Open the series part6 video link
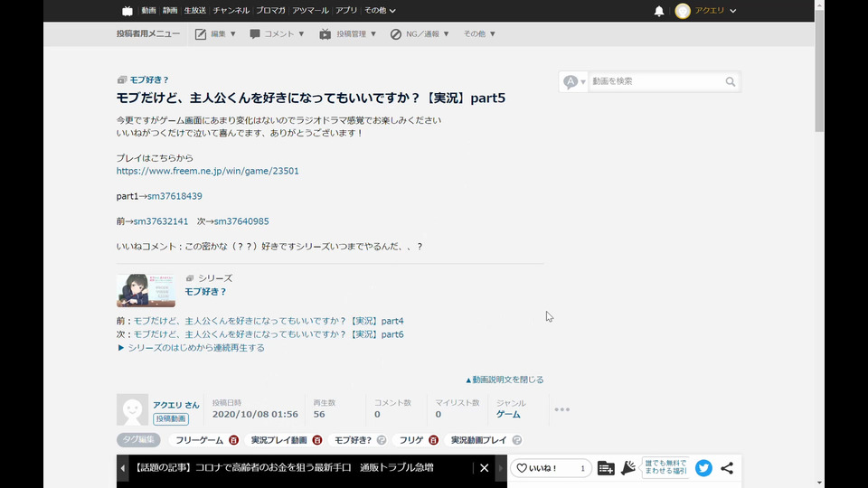 click(x=269, y=334)
